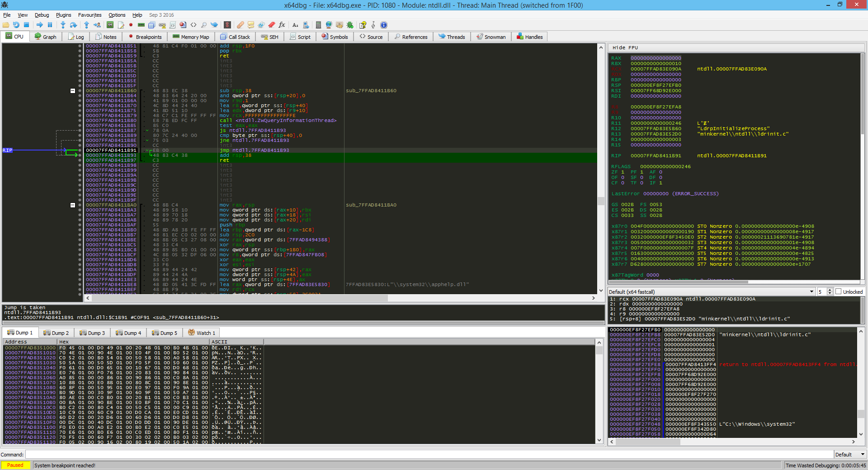This screenshot has height=470, width=868.
Task: Click the CPU chip toolbar icon
Action: click(x=110, y=25)
